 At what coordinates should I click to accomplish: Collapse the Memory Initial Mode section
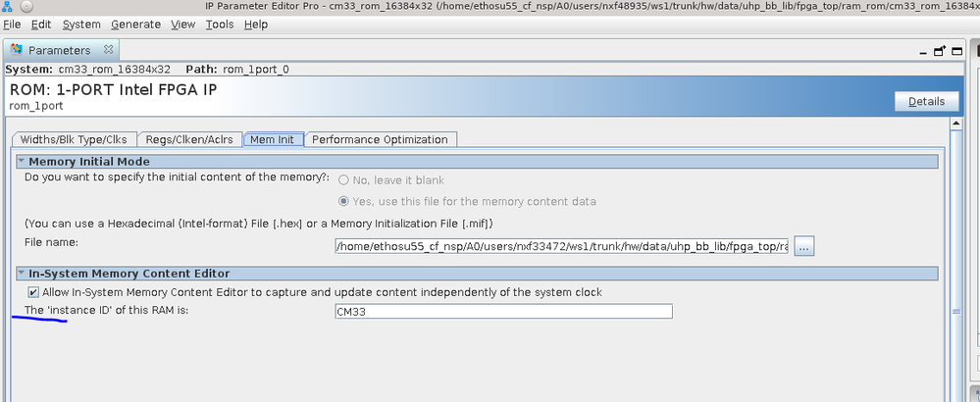tap(22, 161)
